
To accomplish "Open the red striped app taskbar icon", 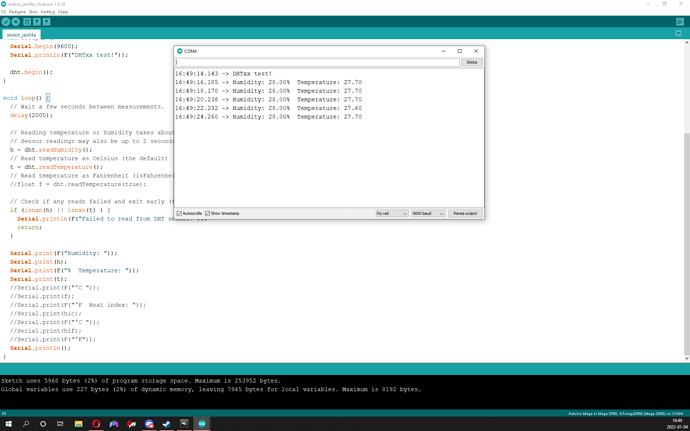I will point(131,424).
